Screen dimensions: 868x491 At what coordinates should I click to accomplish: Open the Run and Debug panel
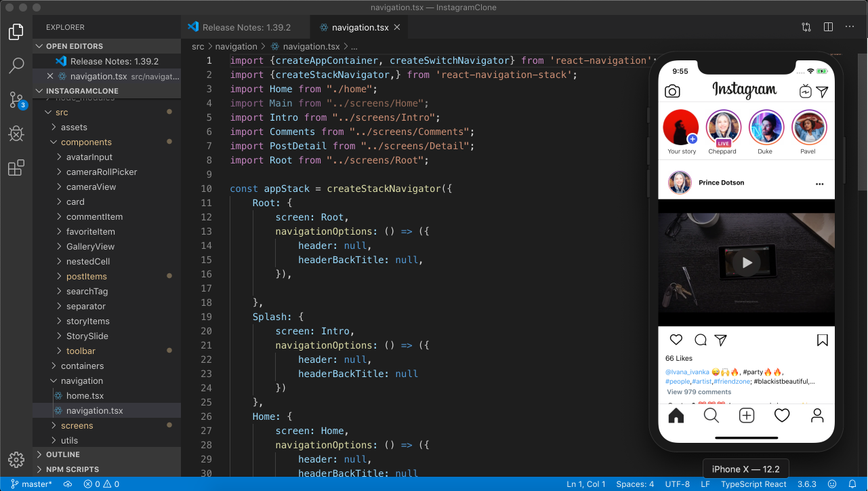16,134
